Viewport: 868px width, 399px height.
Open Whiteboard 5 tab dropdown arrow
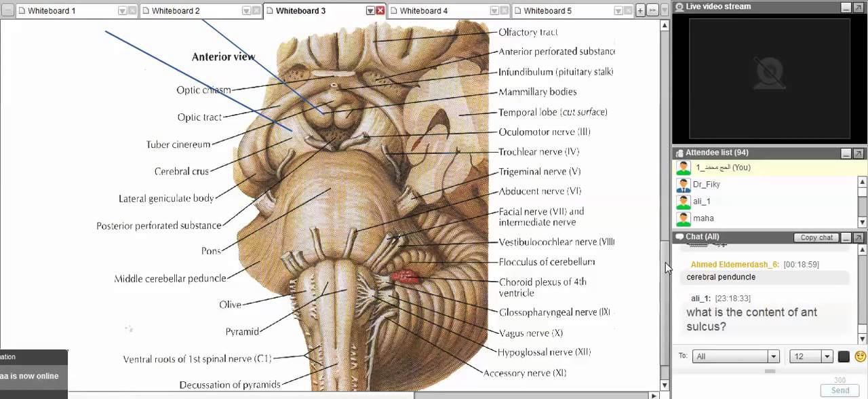point(618,11)
